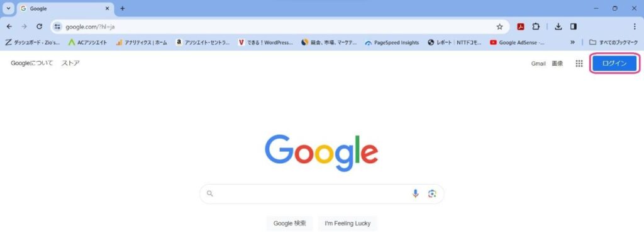
Task: Click the I'm Feeling Lucky button
Action: coord(347,223)
